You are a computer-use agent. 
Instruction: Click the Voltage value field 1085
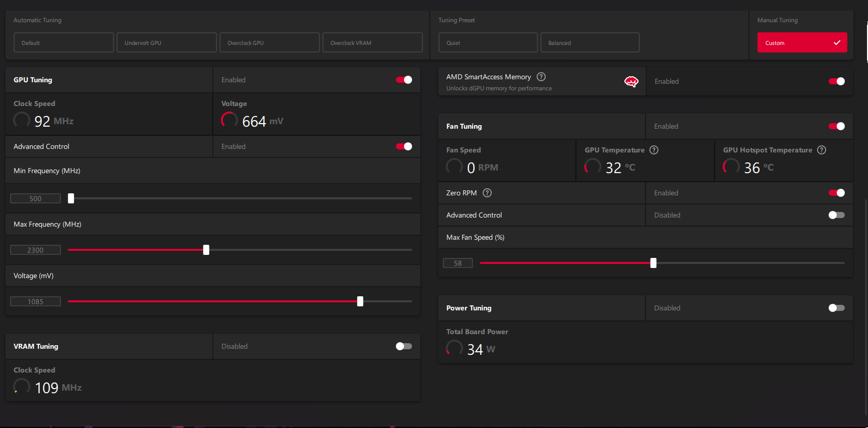pos(35,301)
